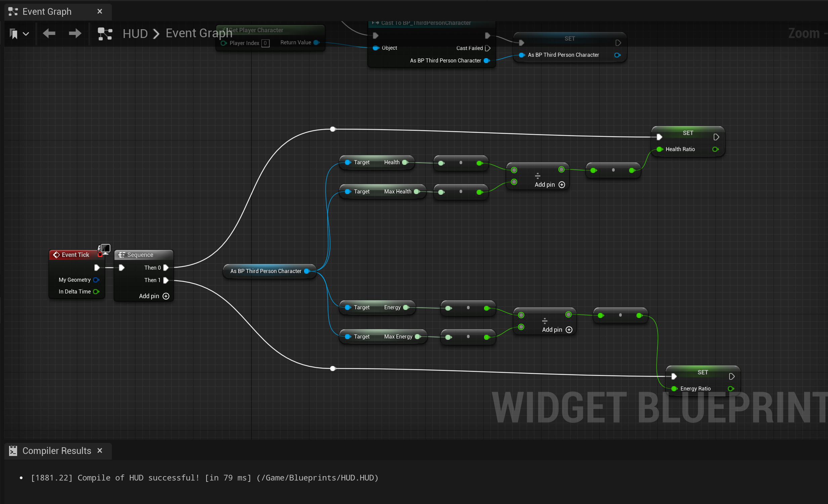Navigate back with the left arrow
Viewport: 828px width, 504px height.
click(49, 33)
